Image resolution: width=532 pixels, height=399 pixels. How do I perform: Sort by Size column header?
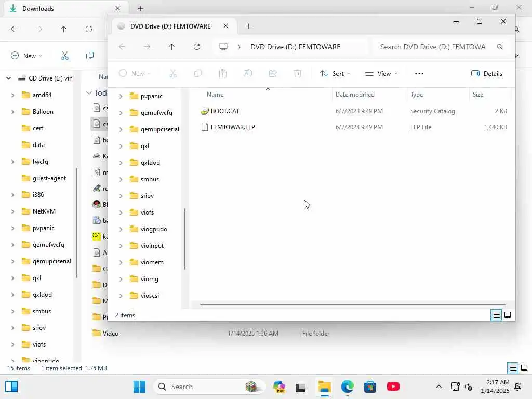478,95
